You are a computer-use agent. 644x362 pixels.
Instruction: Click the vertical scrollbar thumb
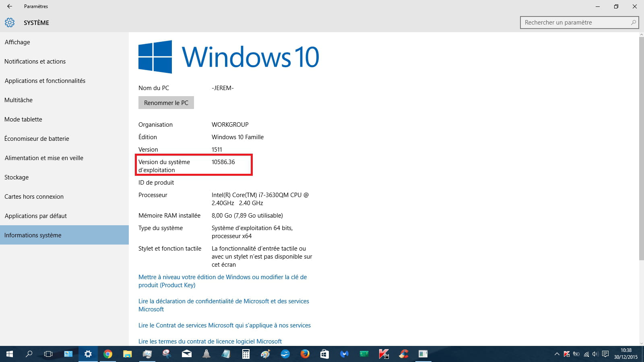click(642, 149)
